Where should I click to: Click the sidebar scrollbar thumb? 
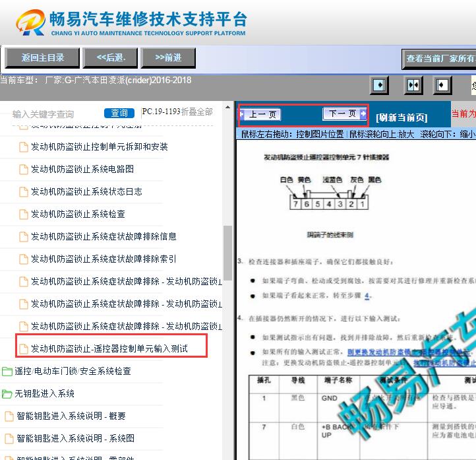pyautogui.click(x=227, y=253)
